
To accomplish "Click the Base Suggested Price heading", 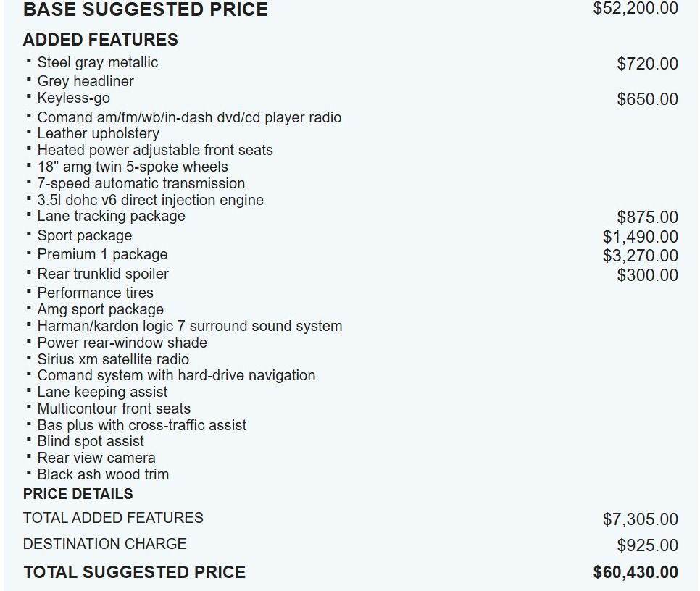I will 145,9.
